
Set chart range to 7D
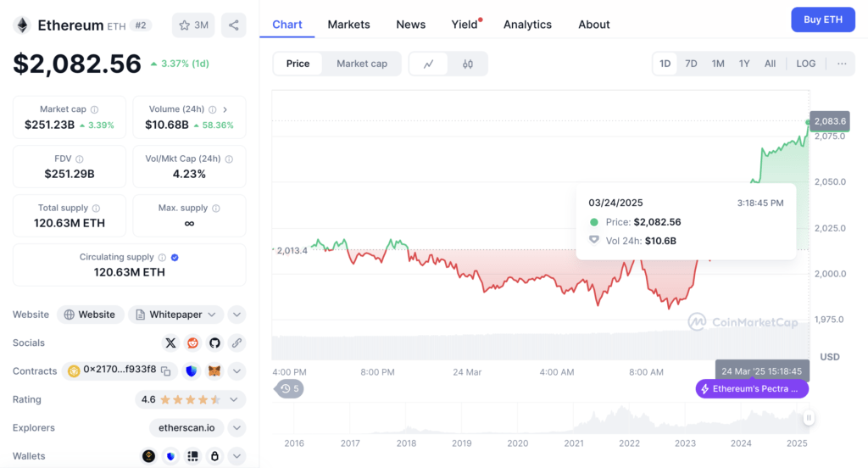point(691,64)
